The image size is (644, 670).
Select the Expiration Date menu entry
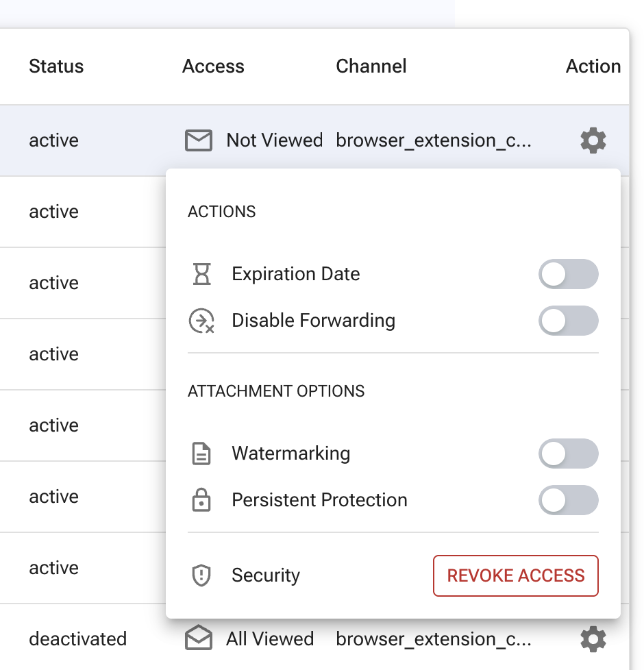[x=295, y=274]
